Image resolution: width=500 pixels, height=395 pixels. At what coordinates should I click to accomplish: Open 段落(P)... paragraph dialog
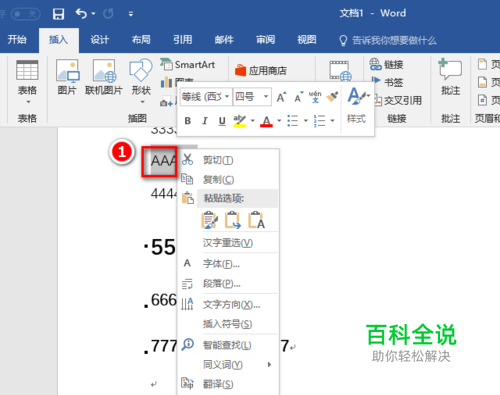pos(228,284)
